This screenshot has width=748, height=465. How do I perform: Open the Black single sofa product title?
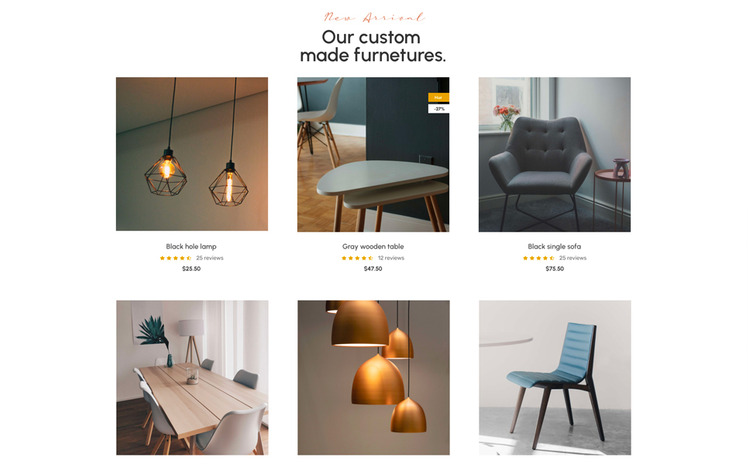coord(554,247)
